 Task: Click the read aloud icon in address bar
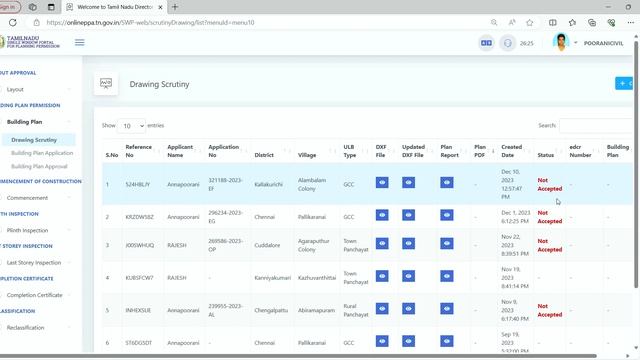click(x=512, y=22)
